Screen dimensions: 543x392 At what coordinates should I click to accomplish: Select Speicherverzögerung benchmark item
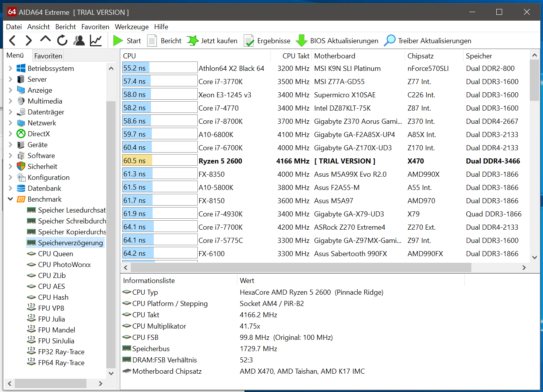click(65, 243)
